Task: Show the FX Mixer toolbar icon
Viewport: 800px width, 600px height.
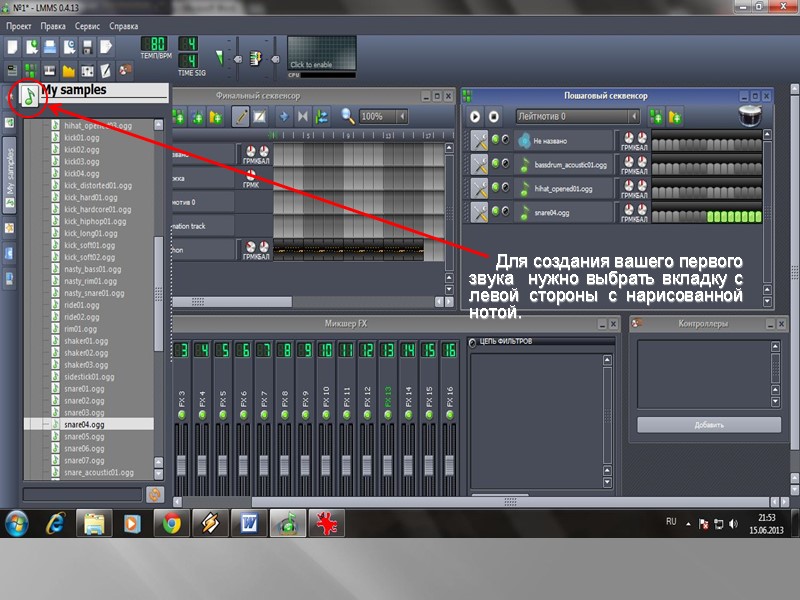Action: tap(87, 70)
